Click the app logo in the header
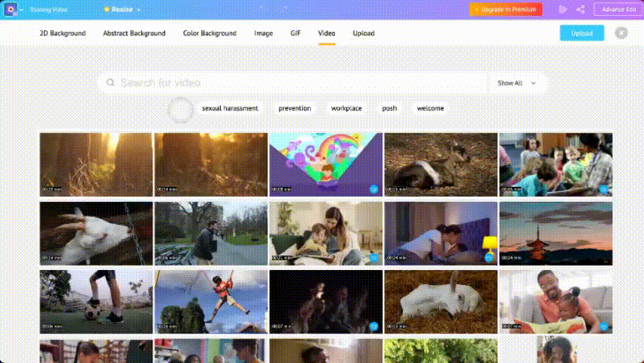This screenshot has height=363, width=644. coord(11,9)
